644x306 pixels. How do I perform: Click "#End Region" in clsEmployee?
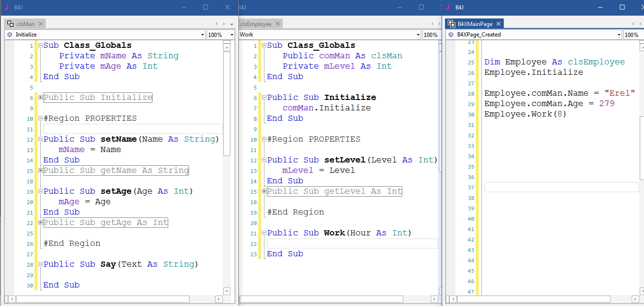click(x=296, y=212)
